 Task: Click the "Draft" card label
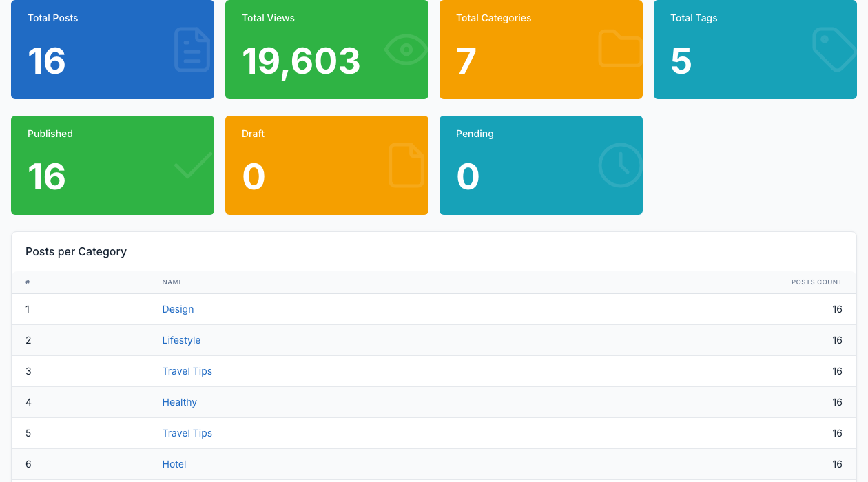point(254,134)
